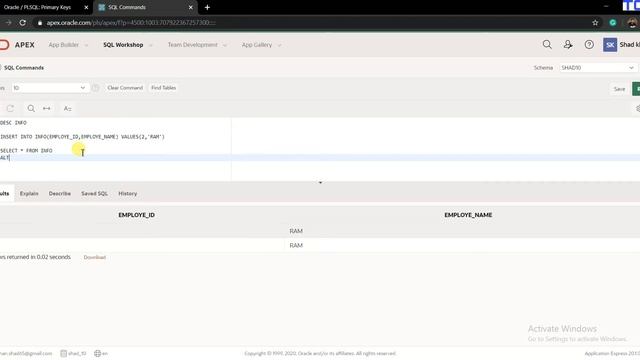Click the Clear Command button
This screenshot has width=640, height=360.
coord(125,88)
